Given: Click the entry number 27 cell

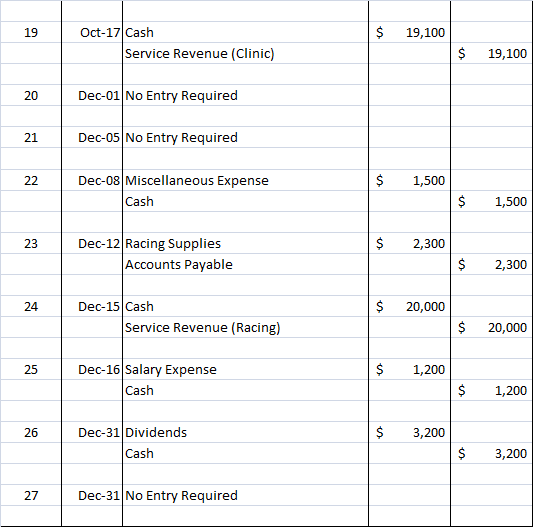Looking at the screenshot, I should pos(31,495).
